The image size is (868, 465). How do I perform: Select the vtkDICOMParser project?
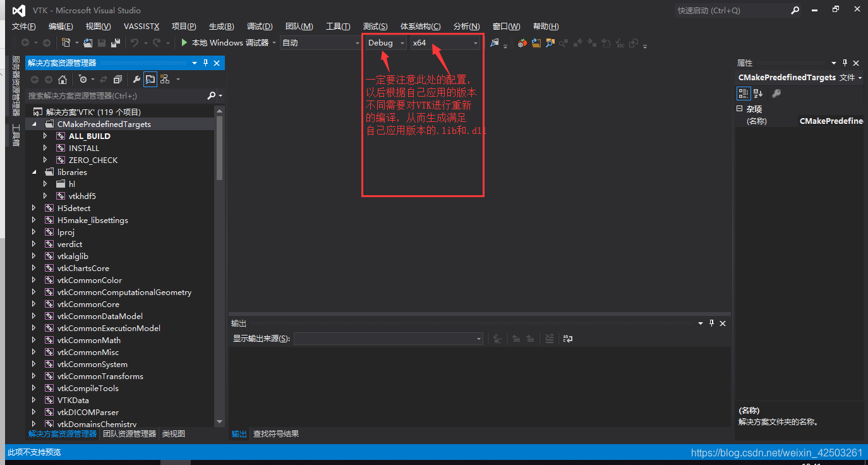[88, 413]
